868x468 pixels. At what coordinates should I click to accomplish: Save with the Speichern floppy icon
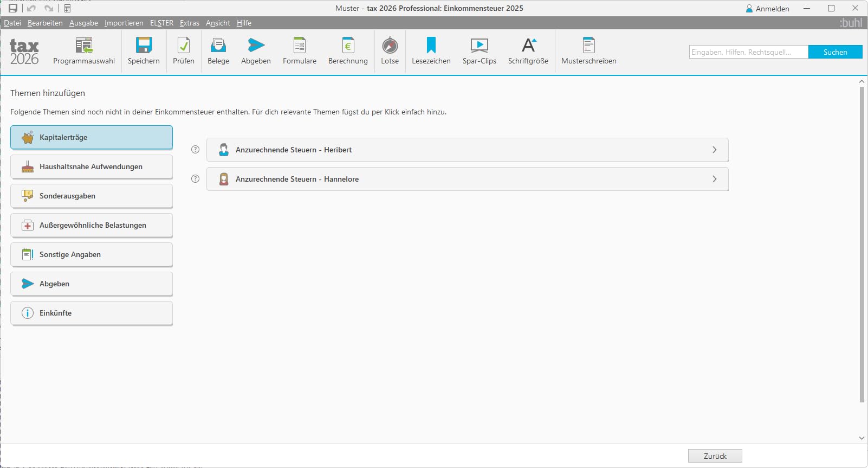point(144,46)
